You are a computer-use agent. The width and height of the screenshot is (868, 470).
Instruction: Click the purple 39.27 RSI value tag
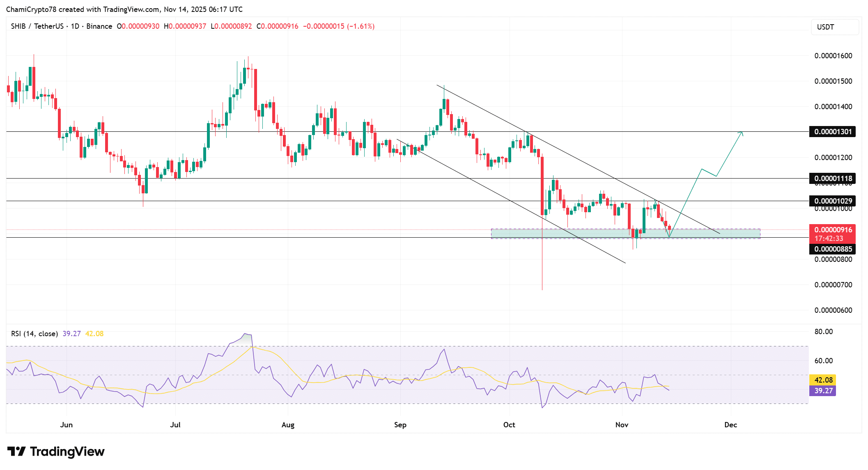click(822, 391)
